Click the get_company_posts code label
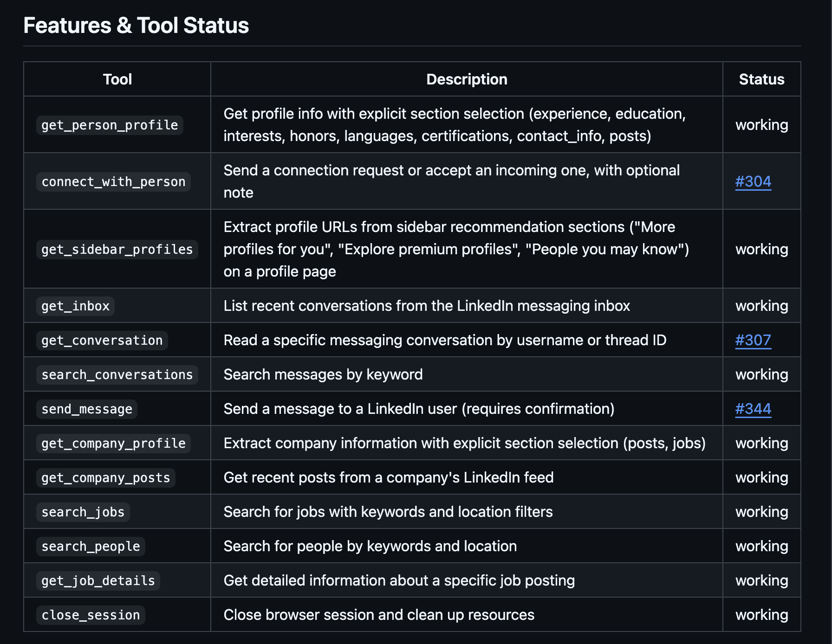The width and height of the screenshot is (832, 644). (x=106, y=478)
